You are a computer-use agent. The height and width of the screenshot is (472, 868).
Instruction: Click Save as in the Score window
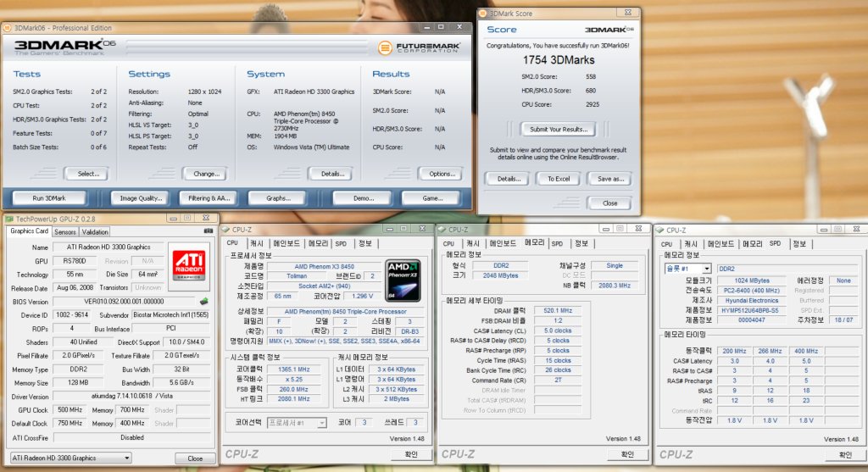pyautogui.click(x=609, y=179)
